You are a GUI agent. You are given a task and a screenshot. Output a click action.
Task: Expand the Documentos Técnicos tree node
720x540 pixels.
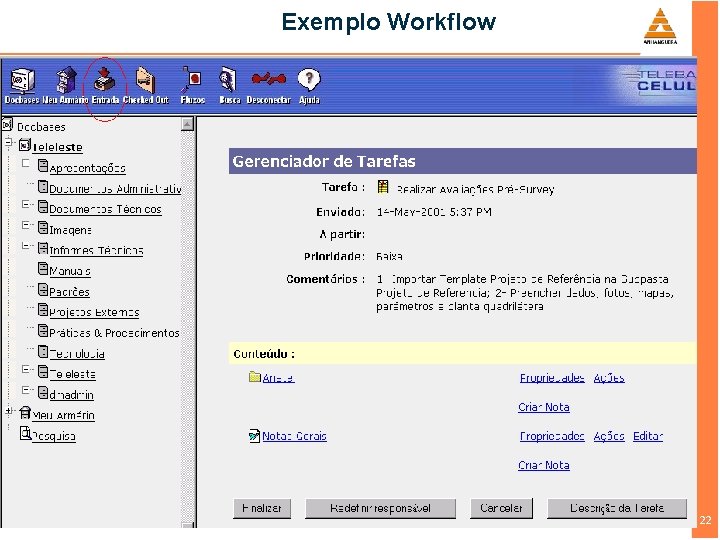click(26, 204)
